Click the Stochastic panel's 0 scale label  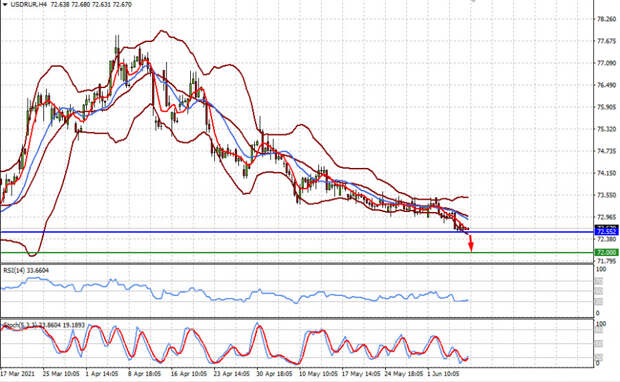coord(597,363)
